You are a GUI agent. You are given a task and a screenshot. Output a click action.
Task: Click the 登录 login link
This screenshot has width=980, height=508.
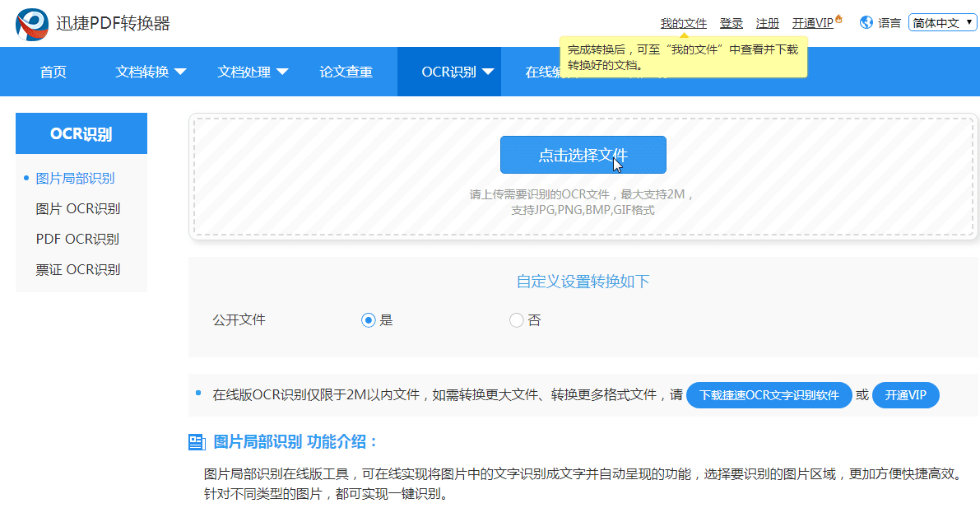(731, 22)
